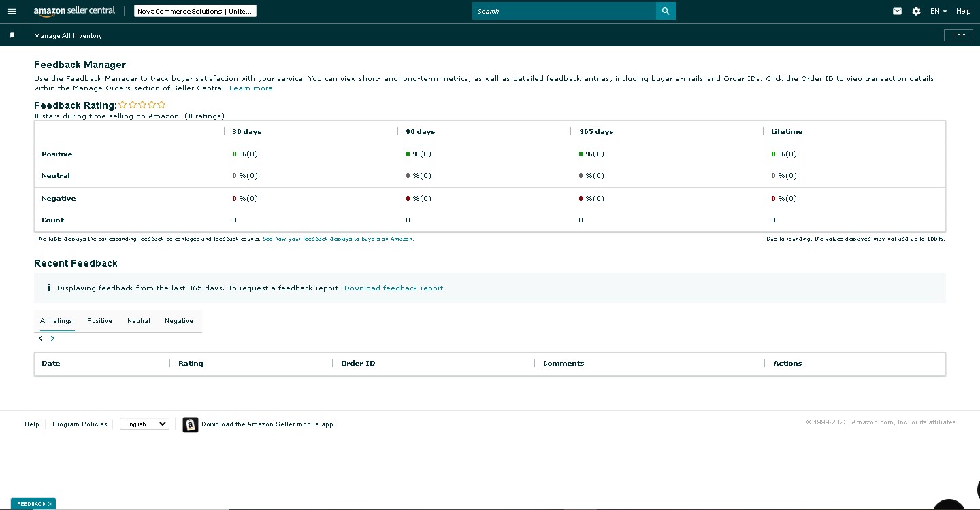980x510 pixels.
Task: Switch to the Positive tab
Action: pos(99,321)
